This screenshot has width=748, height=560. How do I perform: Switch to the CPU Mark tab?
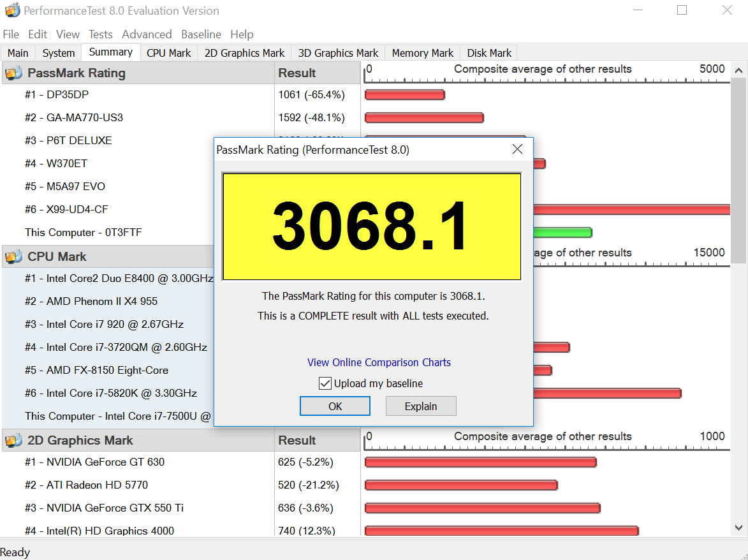pos(169,53)
